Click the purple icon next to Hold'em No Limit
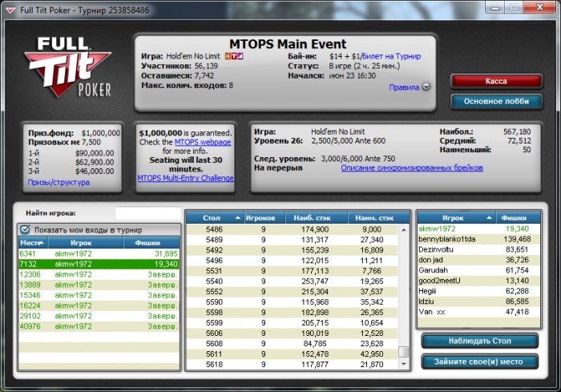 (x=240, y=56)
